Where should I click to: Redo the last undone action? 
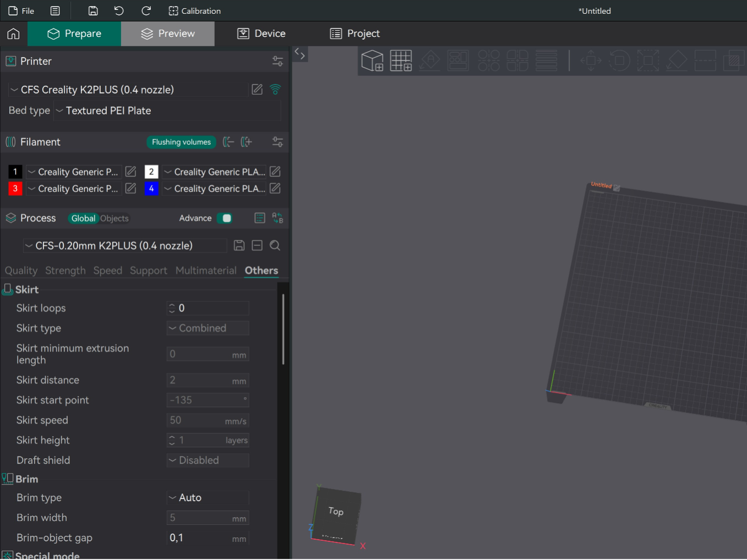pos(146,11)
